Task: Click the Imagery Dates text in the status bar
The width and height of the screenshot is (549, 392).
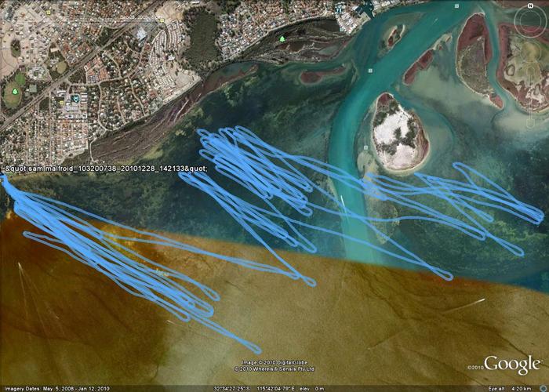Action: pos(55,388)
